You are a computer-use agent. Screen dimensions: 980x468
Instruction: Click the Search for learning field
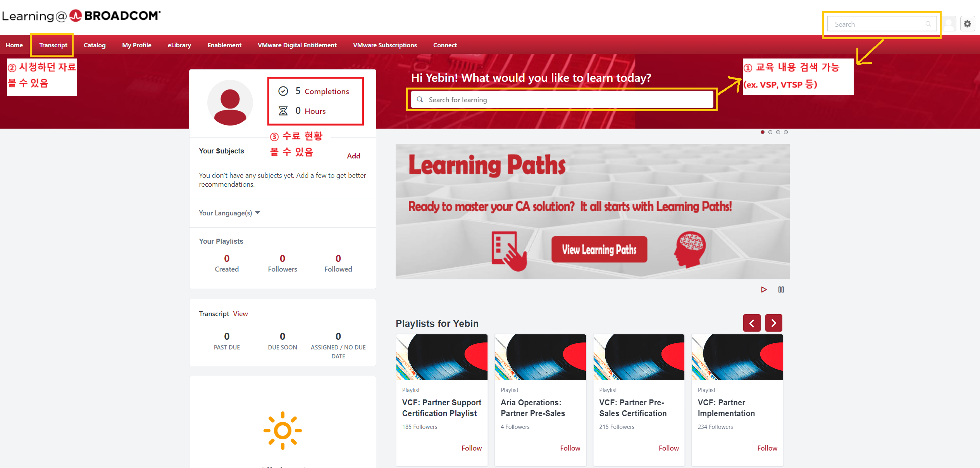(562, 100)
